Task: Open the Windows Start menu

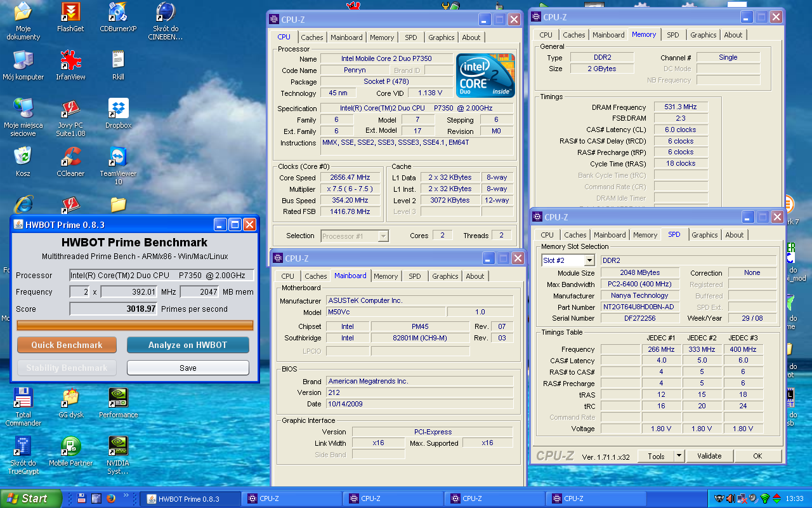Action: tap(31, 498)
